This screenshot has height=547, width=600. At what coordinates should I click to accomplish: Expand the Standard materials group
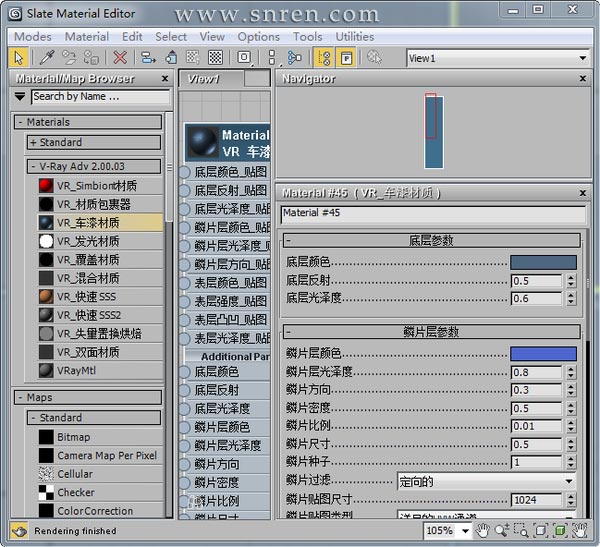(x=33, y=142)
